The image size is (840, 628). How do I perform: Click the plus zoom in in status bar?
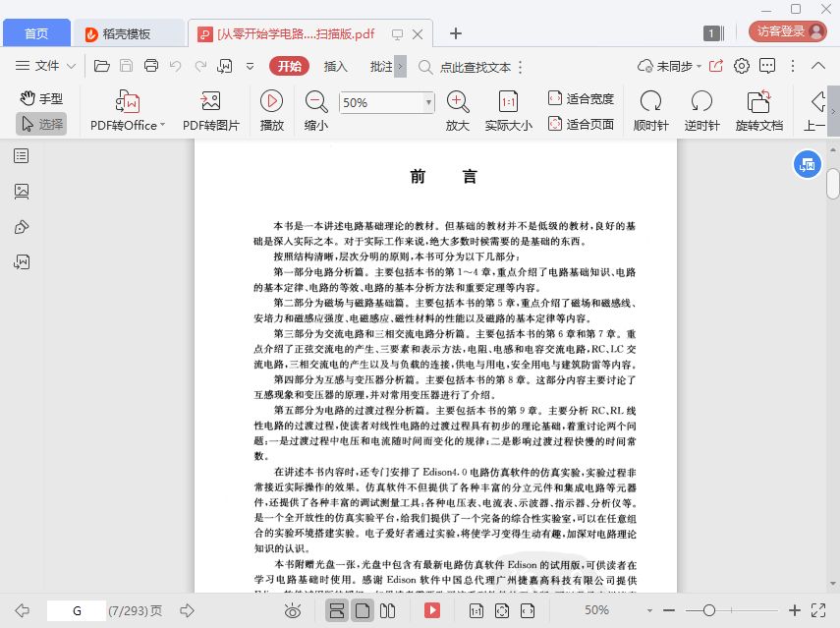(795, 610)
